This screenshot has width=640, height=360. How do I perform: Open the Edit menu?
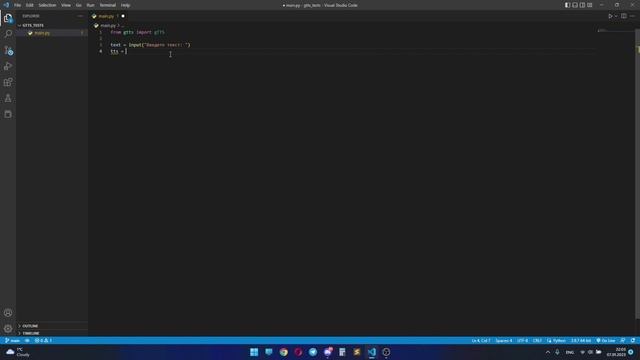pos(29,5)
